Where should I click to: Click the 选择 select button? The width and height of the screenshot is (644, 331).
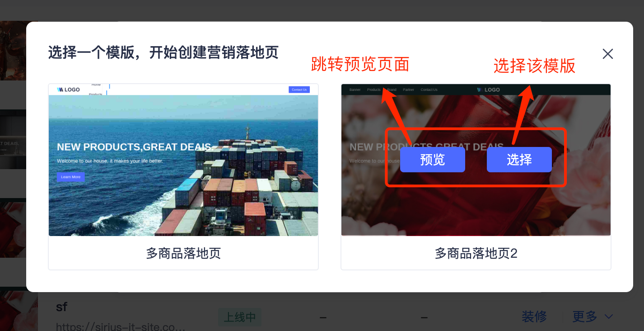519,160
